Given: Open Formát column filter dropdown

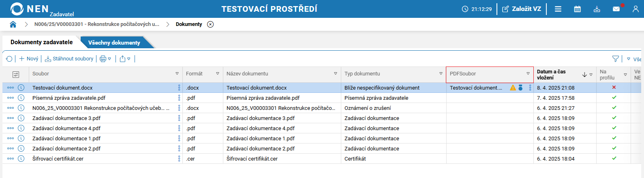Looking at the screenshot, I should coord(218,74).
